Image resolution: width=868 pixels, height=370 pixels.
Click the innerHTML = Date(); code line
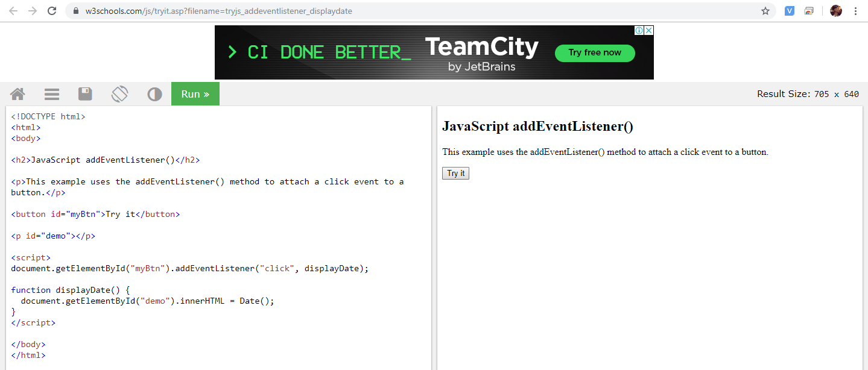pyautogui.click(x=147, y=301)
